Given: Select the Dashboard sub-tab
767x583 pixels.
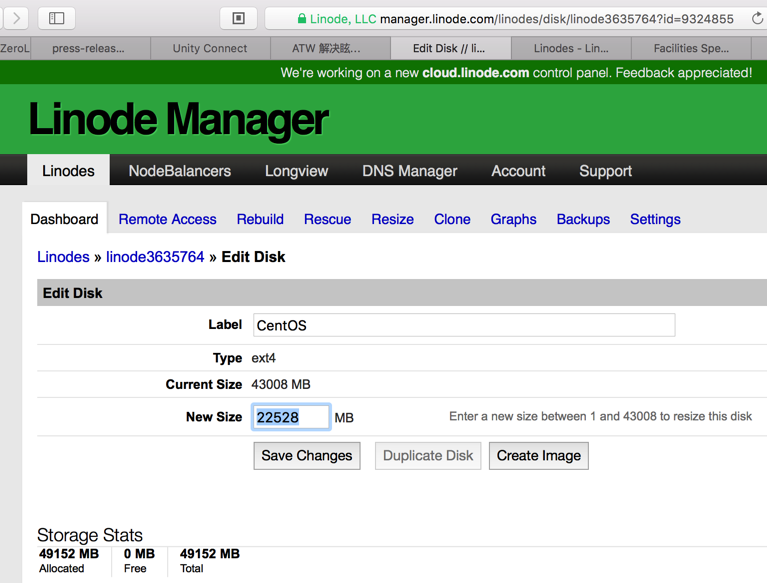Looking at the screenshot, I should click(64, 219).
